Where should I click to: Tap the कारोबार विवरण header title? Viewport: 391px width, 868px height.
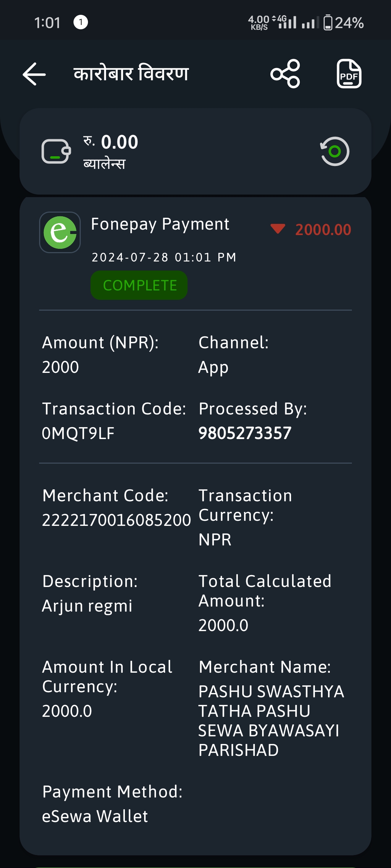pos(131,74)
